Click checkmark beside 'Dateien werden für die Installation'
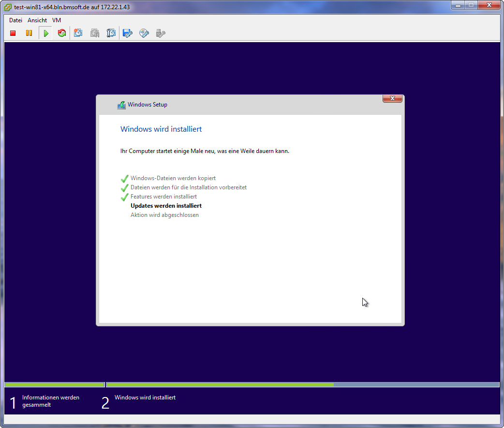Image resolution: width=504 pixels, height=428 pixels. click(x=124, y=188)
